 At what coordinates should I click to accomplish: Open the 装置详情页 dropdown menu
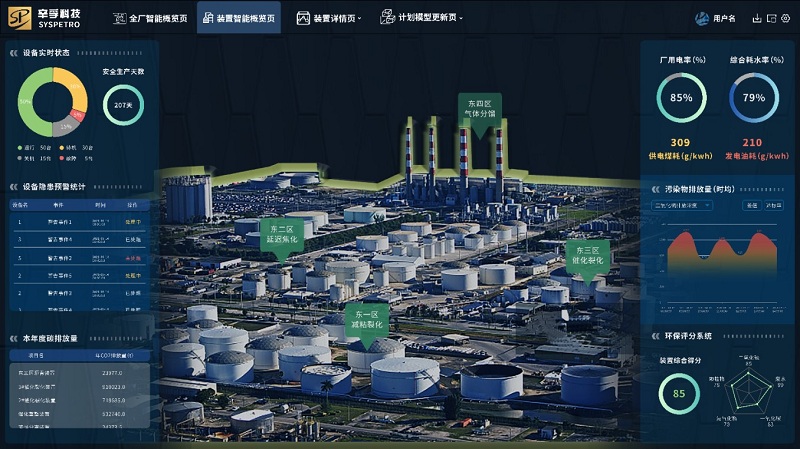[329, 18]
